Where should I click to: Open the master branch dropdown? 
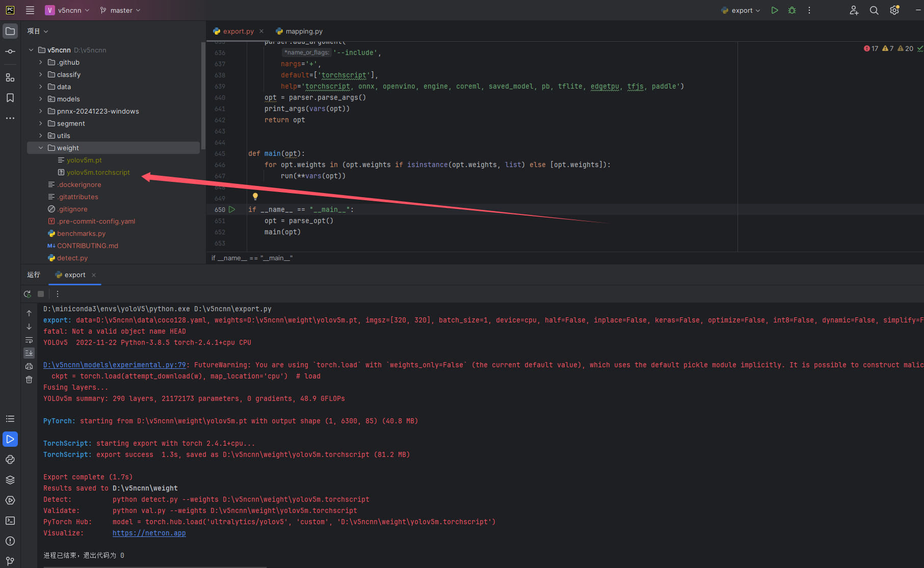pos(120,10)
